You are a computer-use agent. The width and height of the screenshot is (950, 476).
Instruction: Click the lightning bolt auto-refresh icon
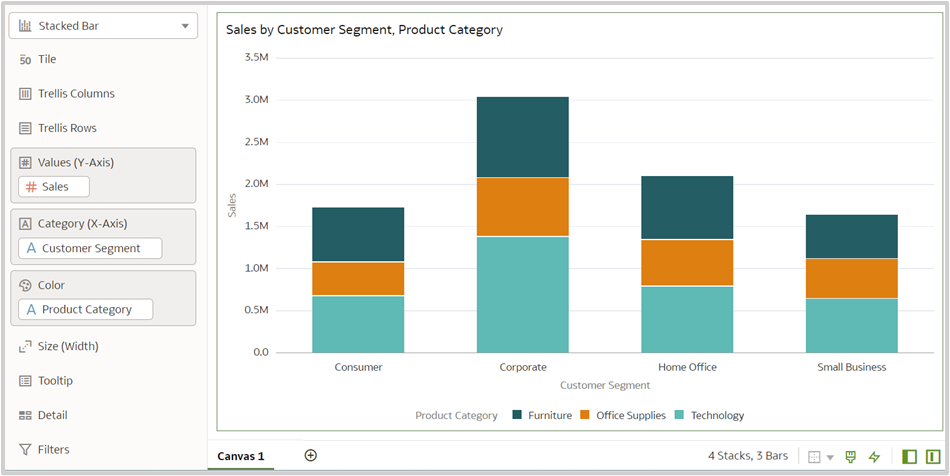click(874, 457)
